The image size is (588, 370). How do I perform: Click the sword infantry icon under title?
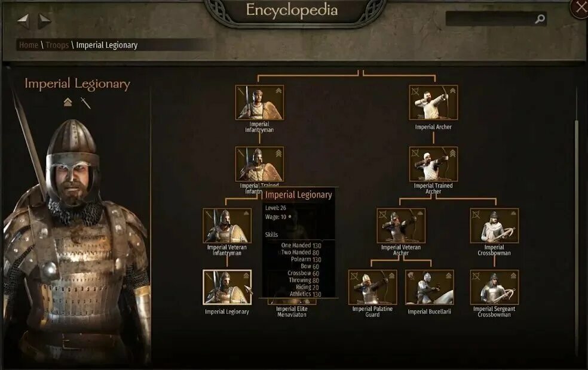(x=85, y=103)
